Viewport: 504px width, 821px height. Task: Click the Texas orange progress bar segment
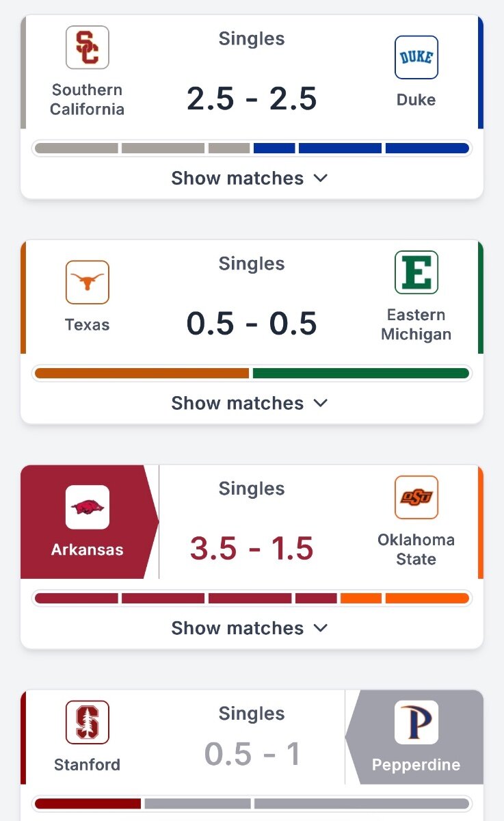pos(142,374)
